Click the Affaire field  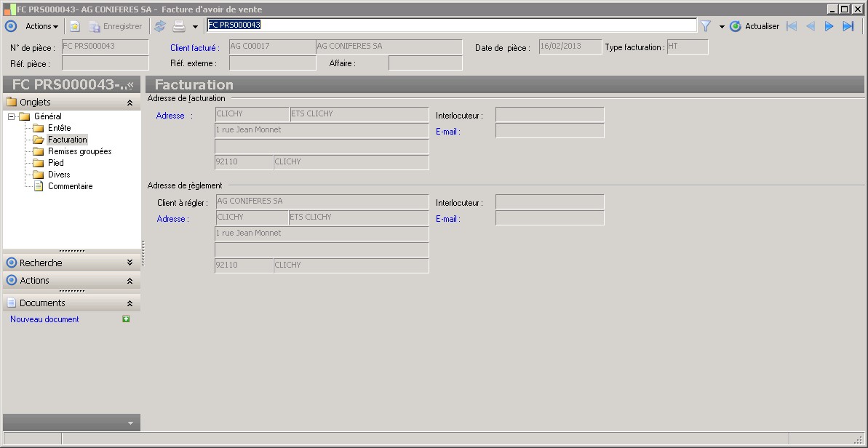(425, 63)
